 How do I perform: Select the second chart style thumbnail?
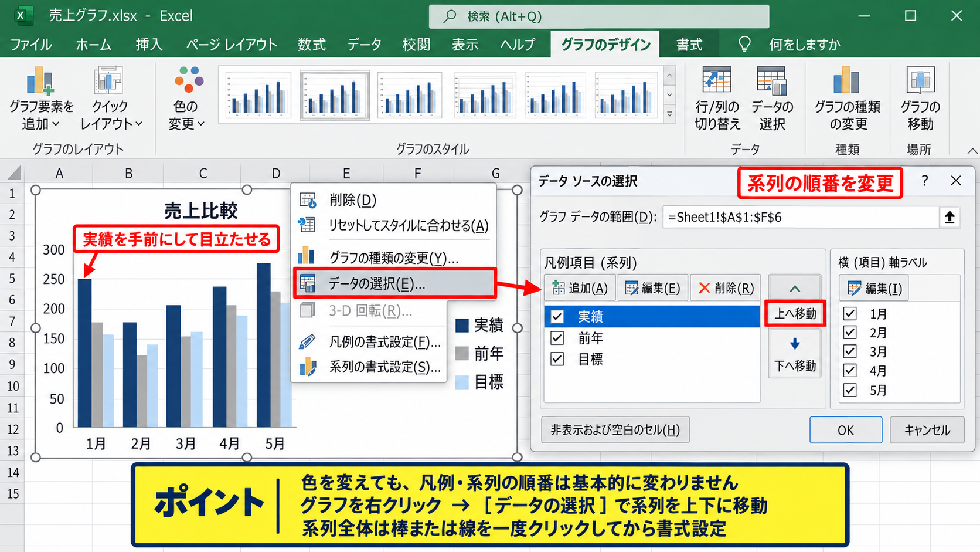coord(335,96)
